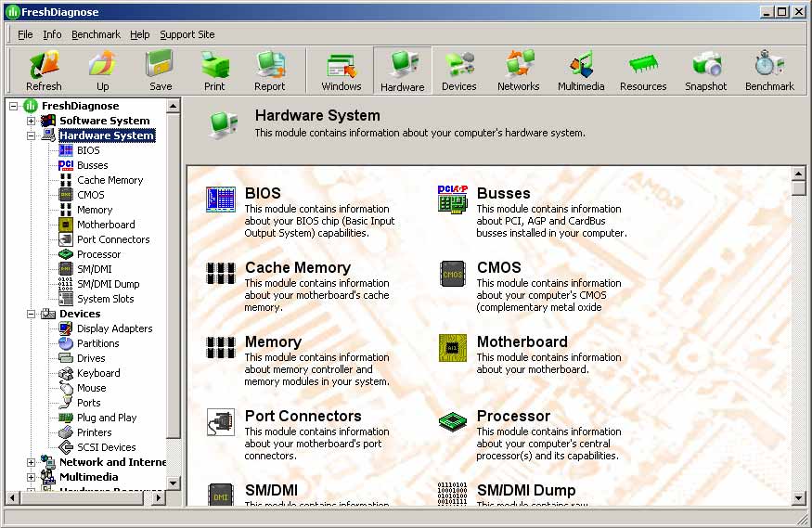Screen dimensions: 812x528
Task: Open the Cache Memory module icon in content pane
Action: coord(221,274)
